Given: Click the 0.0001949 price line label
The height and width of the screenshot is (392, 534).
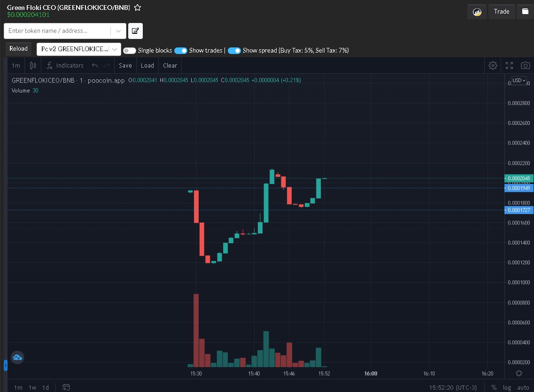Looking at the screenshot, I should pyautogui.click(x=519, y=188).
